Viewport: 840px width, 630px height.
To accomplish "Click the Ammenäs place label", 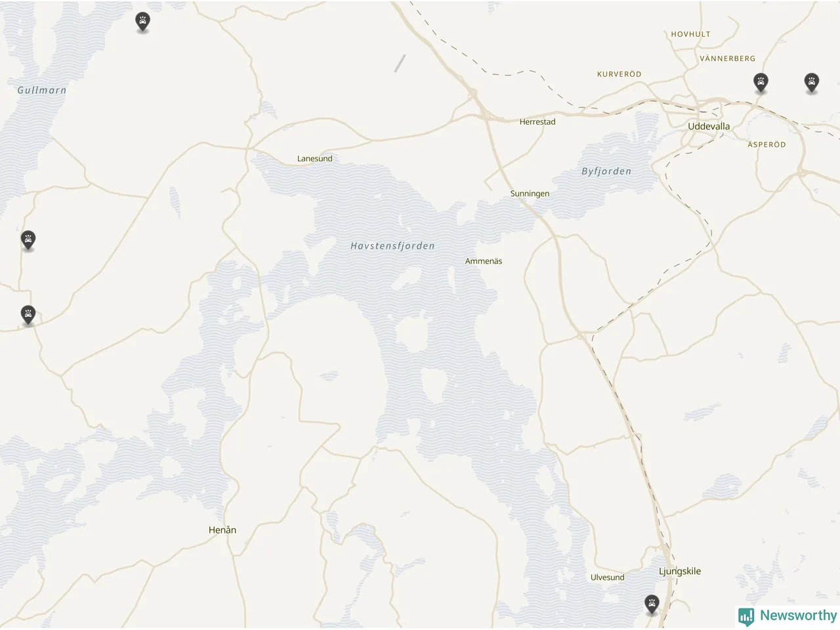I will [x=484, y=261].
